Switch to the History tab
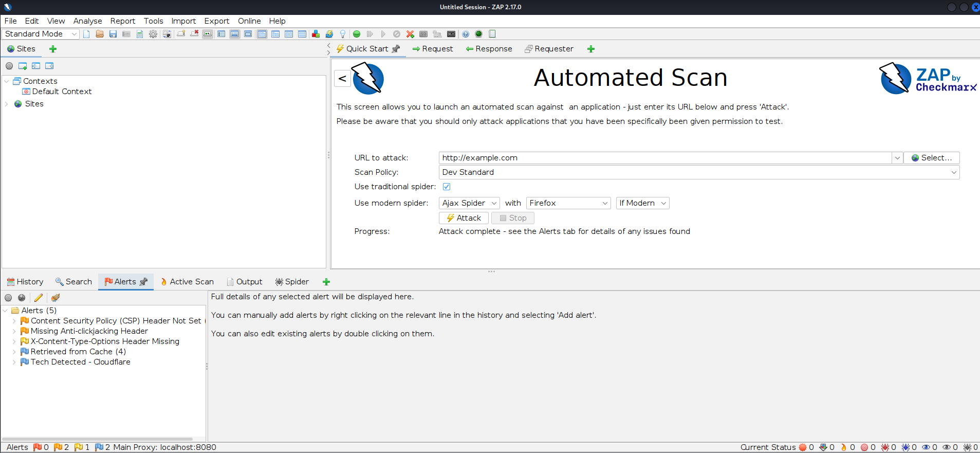The width and height of the screenshot is (980, 453). [25, 282]
